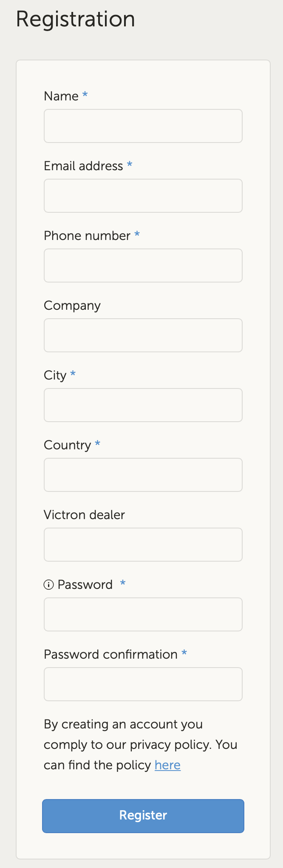Screen dimensions: 283x868
Task: Click the Victron dealer label text
Action: point(84,515)
